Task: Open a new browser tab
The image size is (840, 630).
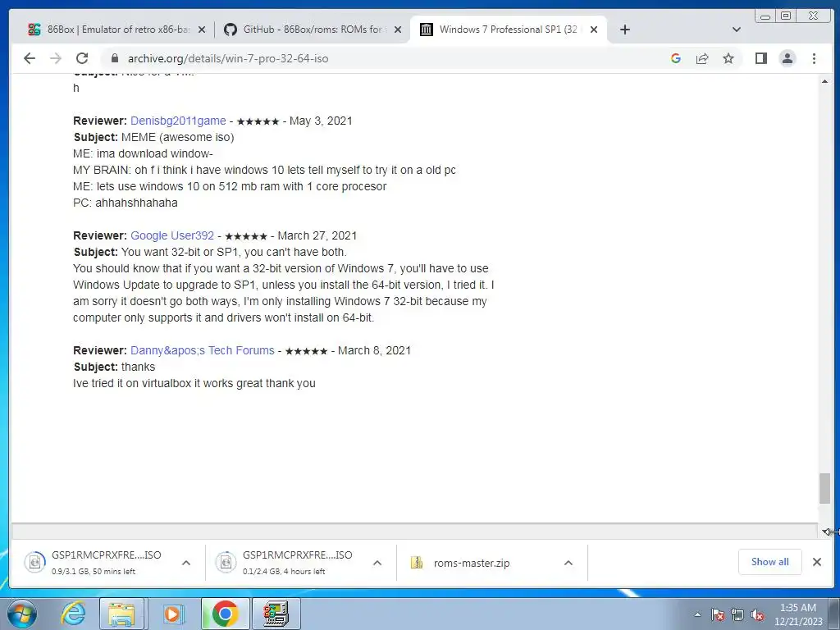Action: [x=624, y=30]
